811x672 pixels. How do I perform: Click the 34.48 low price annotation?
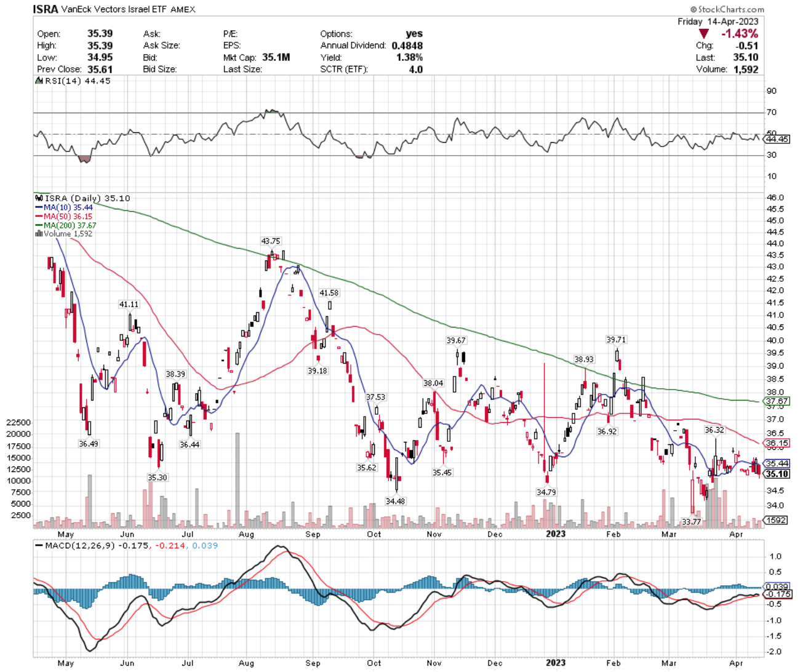point(395,501)
